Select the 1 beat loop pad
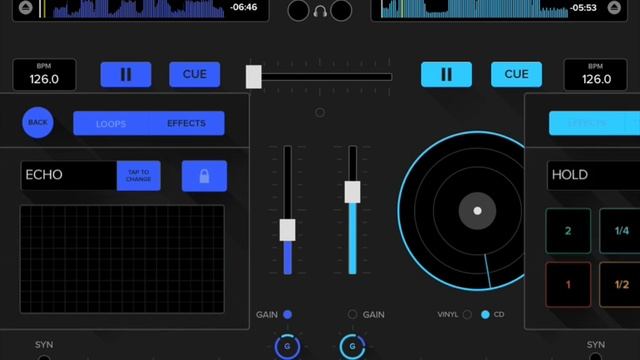Image resolution: width=640 pixels, height=360 pixels. pyautogui.click(x=568, y=284)
